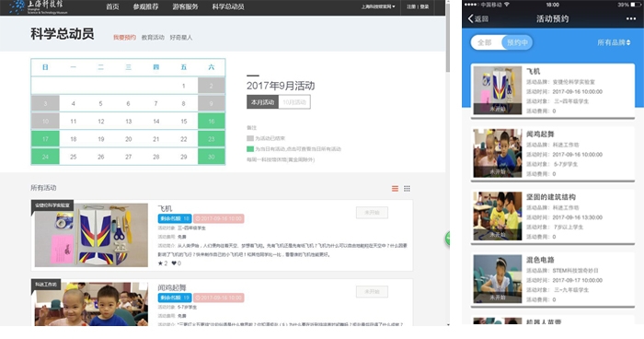
Task: Click 未开始 button for 飞机 activity
Action: pos(372,213)
